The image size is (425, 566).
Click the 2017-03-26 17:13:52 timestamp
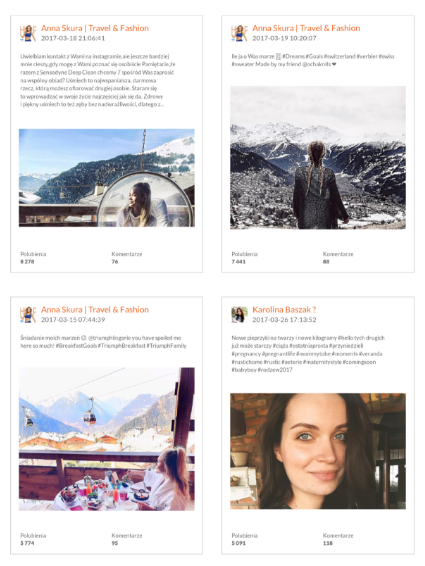[284, 320]
